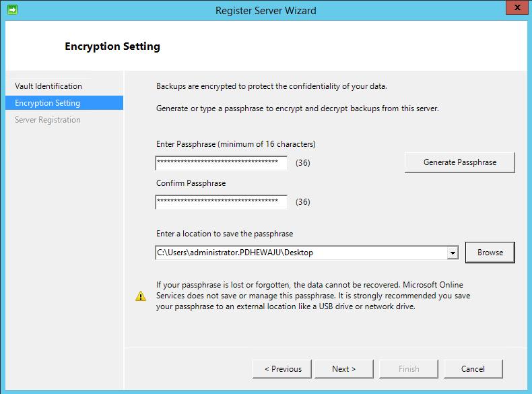Image resolution: width=532 pixels, height=394 pixels.
Task: Click the Register Server Wizard title bar
Action: pos(265,10)
